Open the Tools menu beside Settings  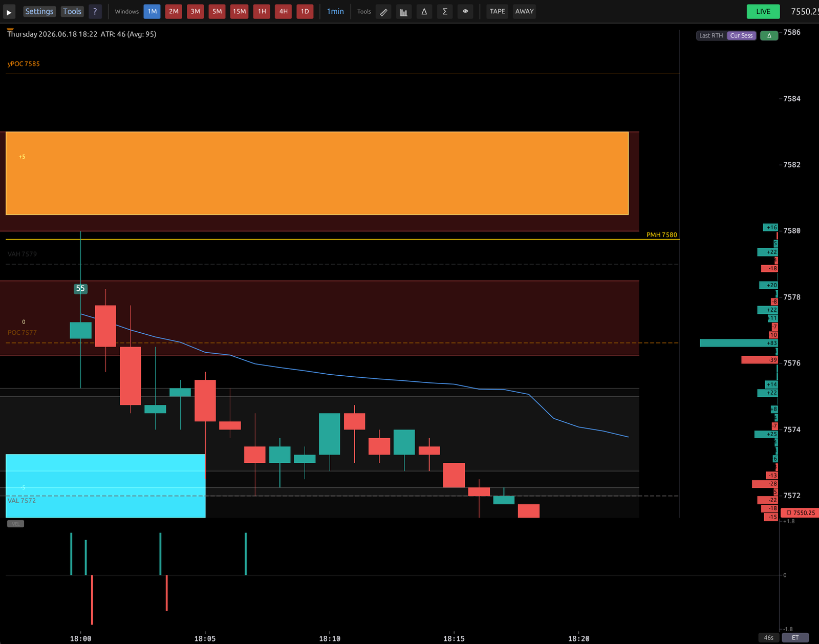coord(72,11)
